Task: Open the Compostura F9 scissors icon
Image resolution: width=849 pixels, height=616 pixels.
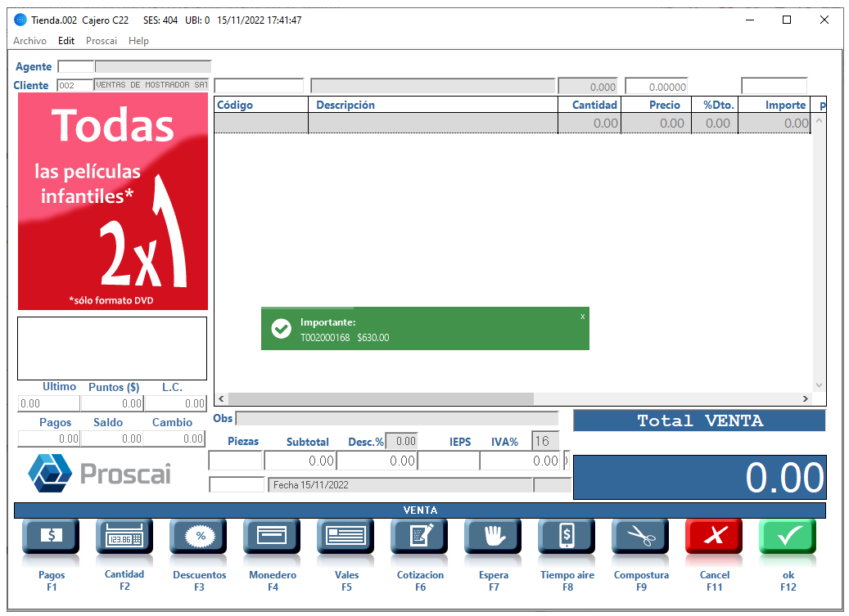Action: (x=640, y=537)
